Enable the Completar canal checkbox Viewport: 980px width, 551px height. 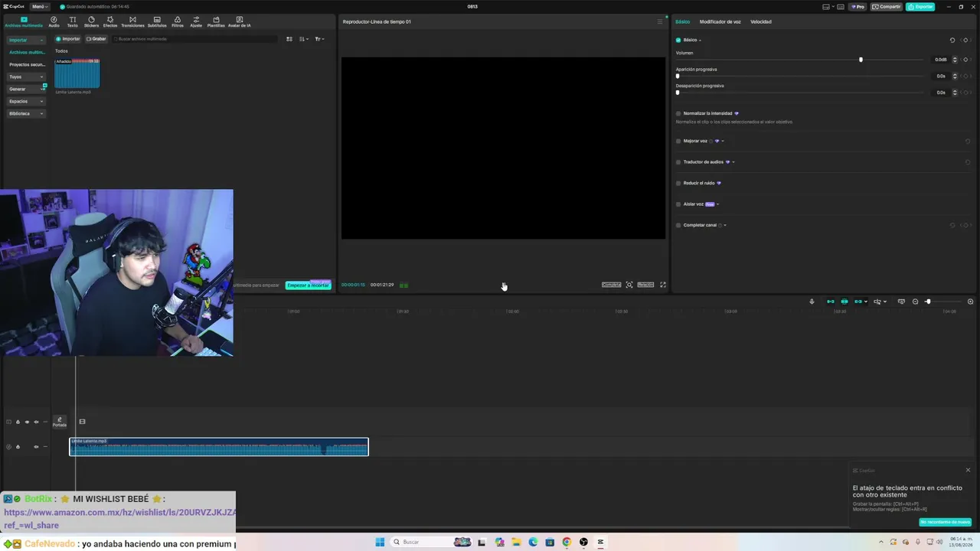(x=678, y=225)
